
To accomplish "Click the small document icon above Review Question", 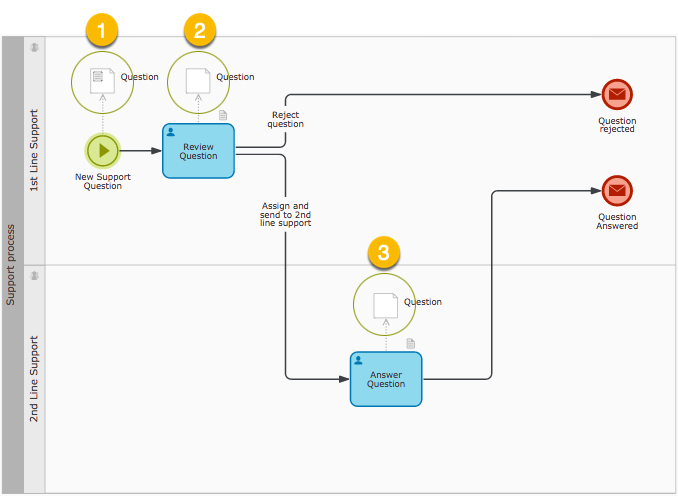I will pos(223,116).
